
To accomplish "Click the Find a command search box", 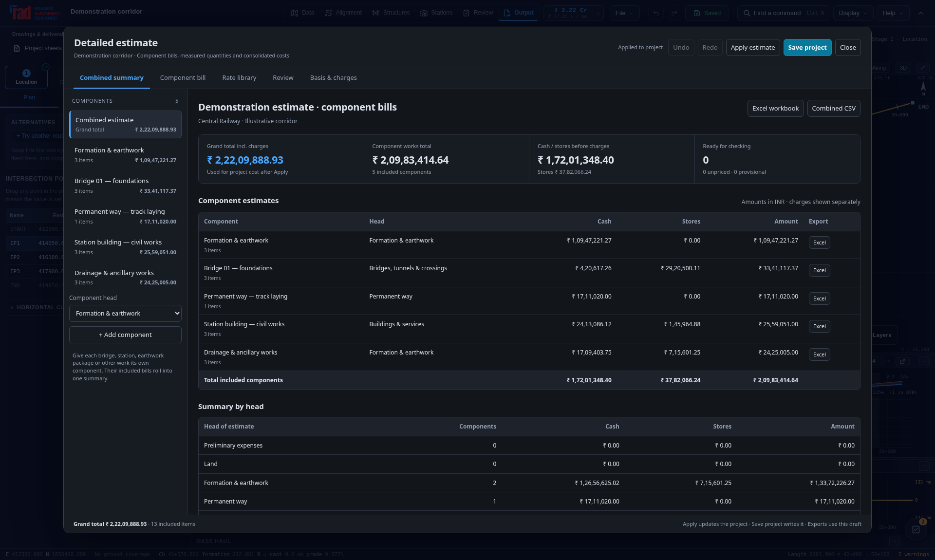I will (x=783, y=13).
